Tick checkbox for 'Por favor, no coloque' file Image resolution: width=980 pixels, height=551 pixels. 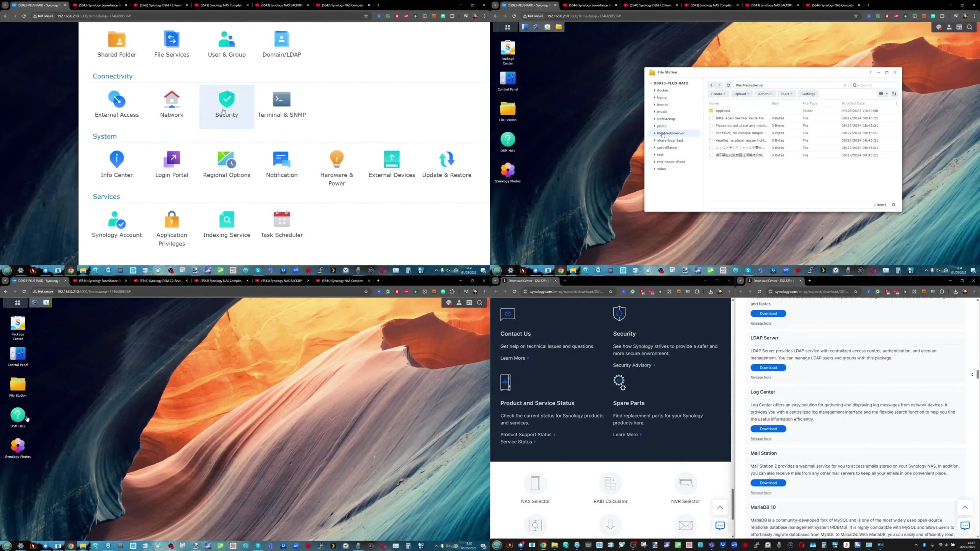711,133
